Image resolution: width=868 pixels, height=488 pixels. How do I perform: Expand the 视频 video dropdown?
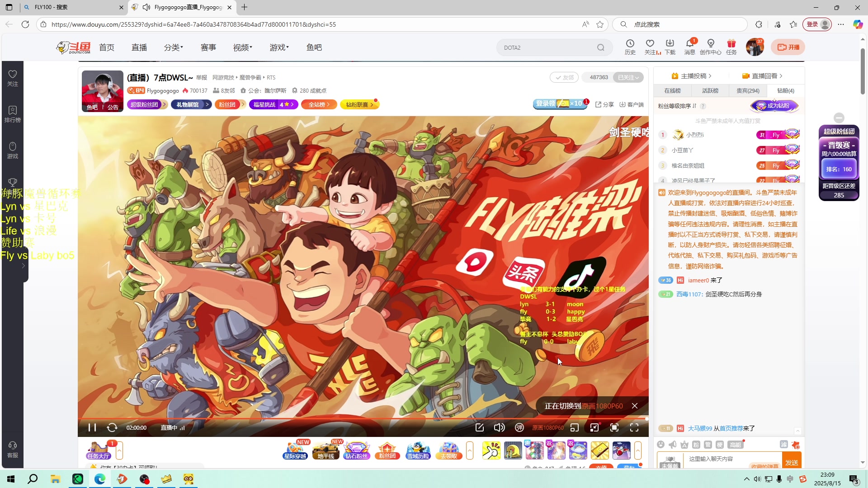tap(243, 47)
